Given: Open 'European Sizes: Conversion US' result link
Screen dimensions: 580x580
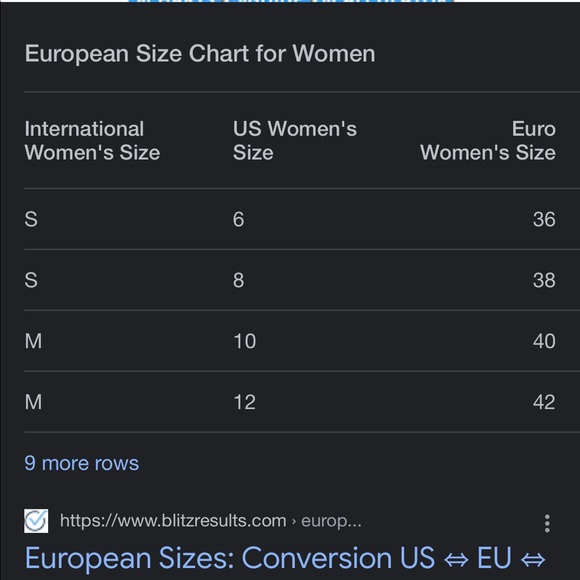Looking at the screenshot, I should [285, 558].
